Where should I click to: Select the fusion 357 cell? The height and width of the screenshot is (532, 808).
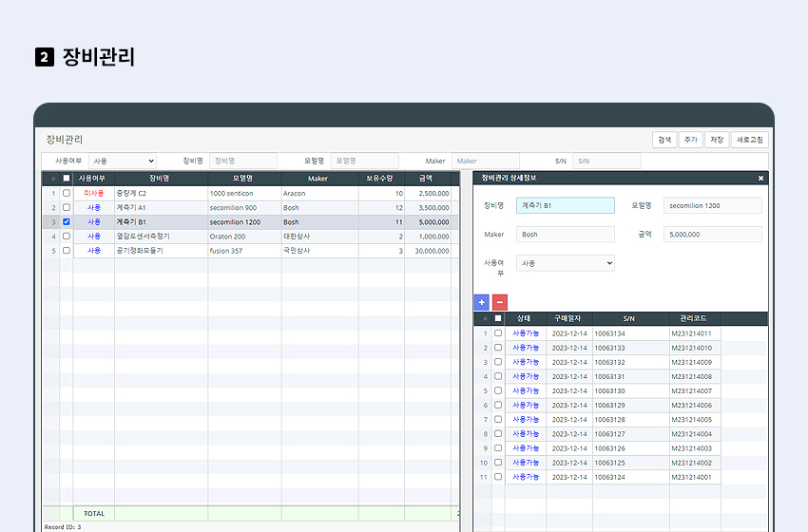pyautogui.click(x=244, y=251)
